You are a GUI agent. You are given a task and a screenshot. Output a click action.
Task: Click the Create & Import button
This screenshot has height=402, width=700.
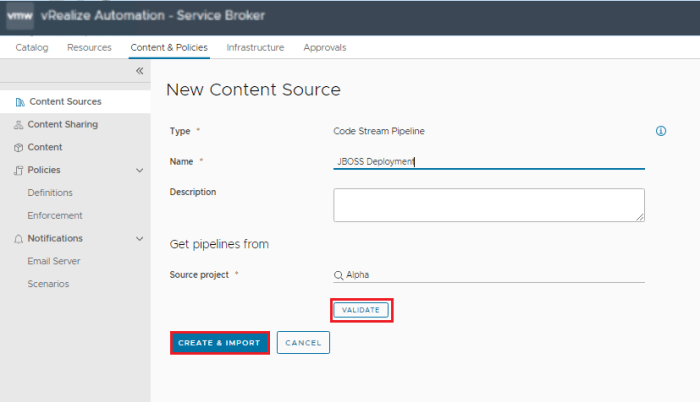point(220,343)
